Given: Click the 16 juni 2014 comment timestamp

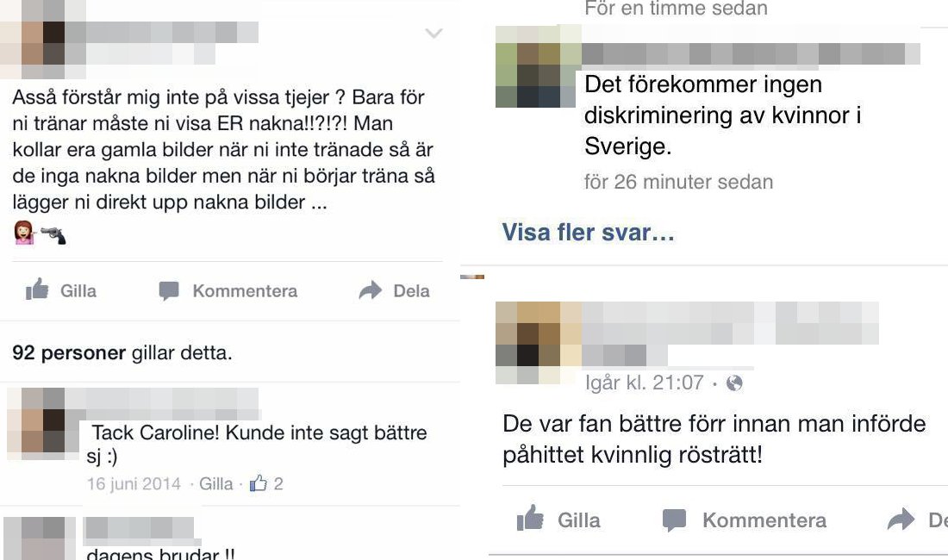Looking at the screenshot, I should coord(134,484).
